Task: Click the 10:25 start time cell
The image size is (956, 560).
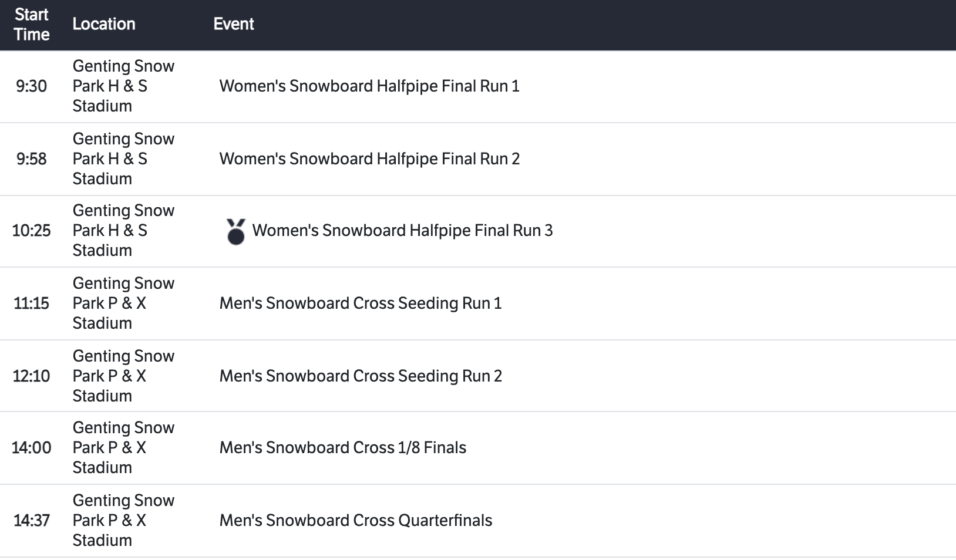Action: pyautogui.click(x=32, y=231)
